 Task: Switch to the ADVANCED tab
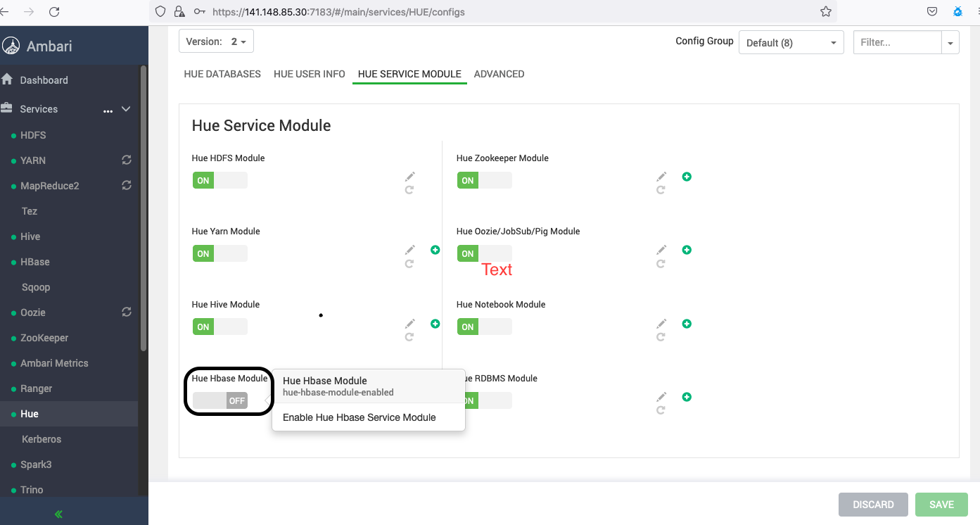tap(499, 74)
